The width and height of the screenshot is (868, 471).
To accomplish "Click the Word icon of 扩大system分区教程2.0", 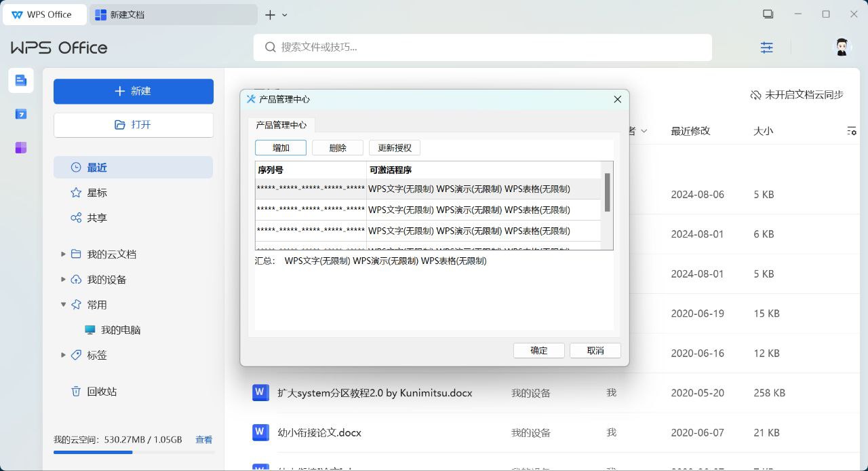I will 260,392.
